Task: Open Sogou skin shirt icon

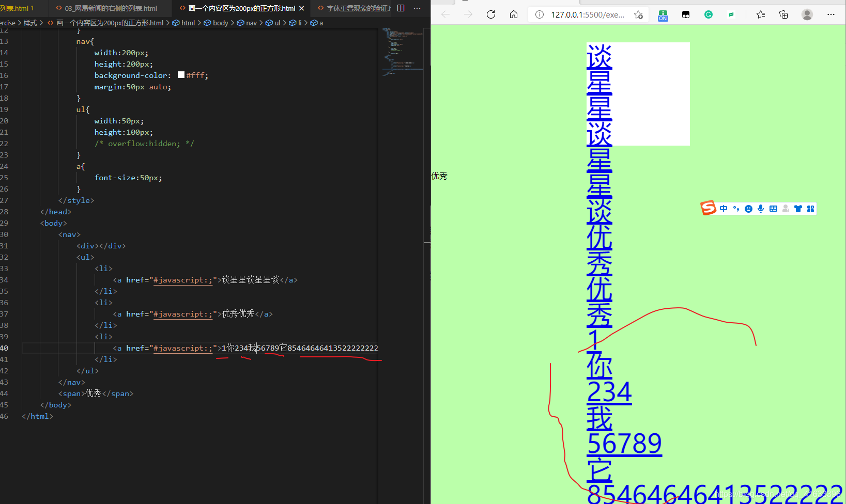Action: [798, 209]
